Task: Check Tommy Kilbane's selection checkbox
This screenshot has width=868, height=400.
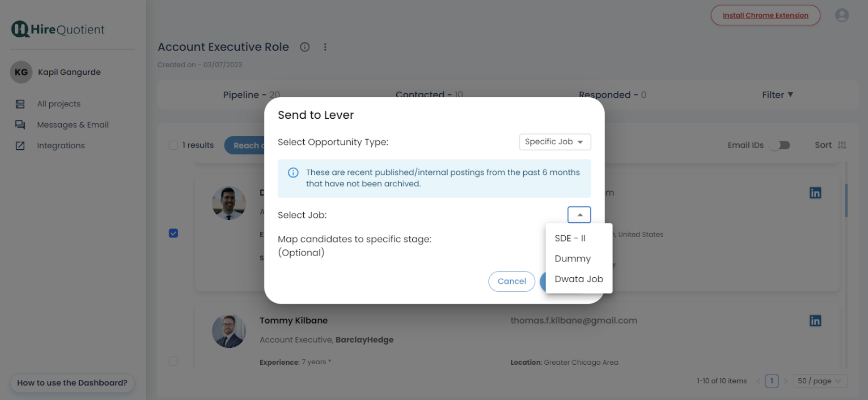Action: tap(173, 361)
